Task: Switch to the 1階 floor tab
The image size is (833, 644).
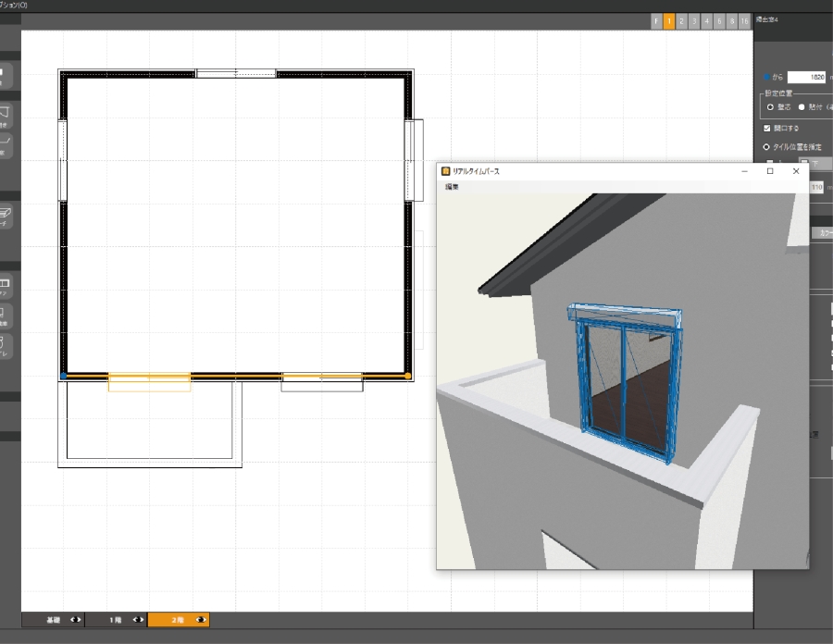Action: click(116, 620)
